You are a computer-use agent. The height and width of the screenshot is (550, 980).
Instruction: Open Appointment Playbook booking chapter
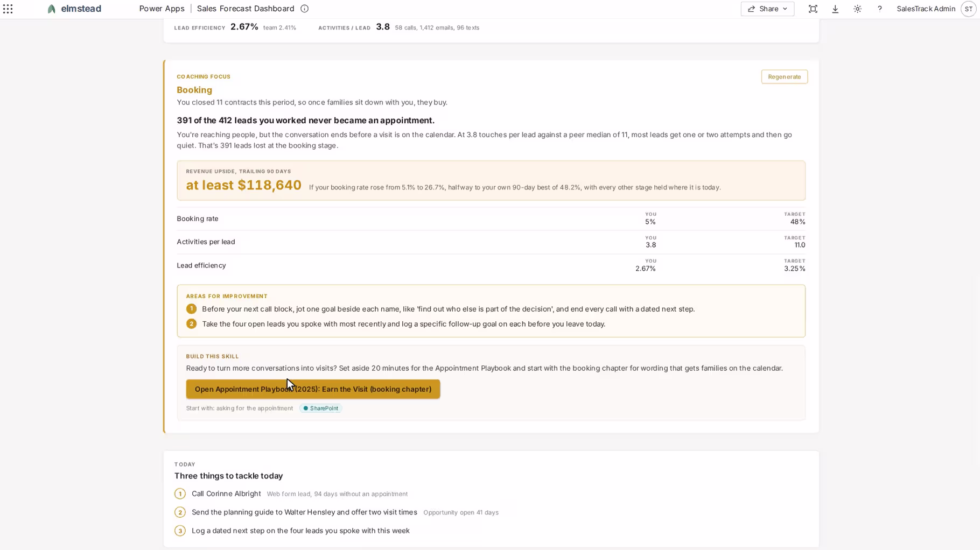pos(313,389)
